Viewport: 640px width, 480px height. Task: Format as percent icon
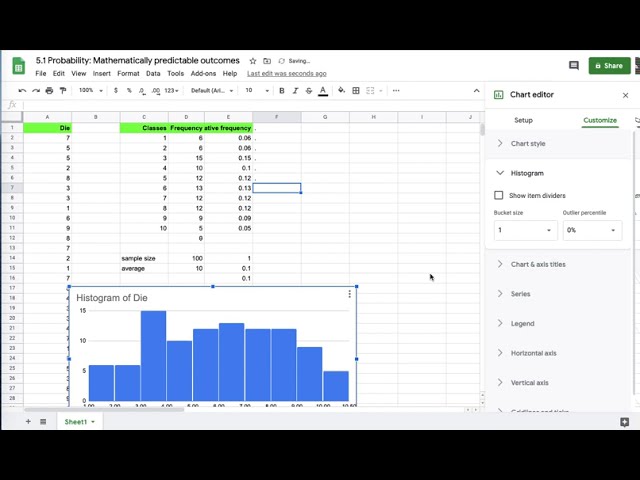coord(129,91)
